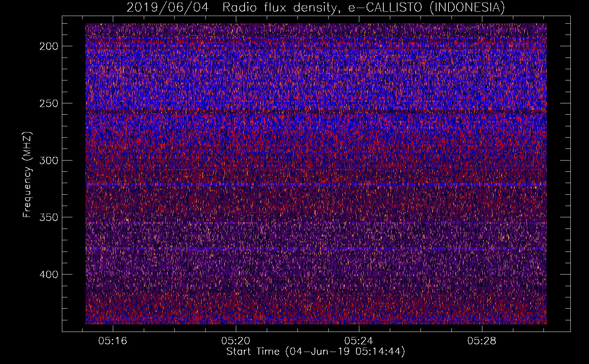This screenshot has width=589, height=364.
Task: Select the 400 frequency axis label
Action: 49,274
